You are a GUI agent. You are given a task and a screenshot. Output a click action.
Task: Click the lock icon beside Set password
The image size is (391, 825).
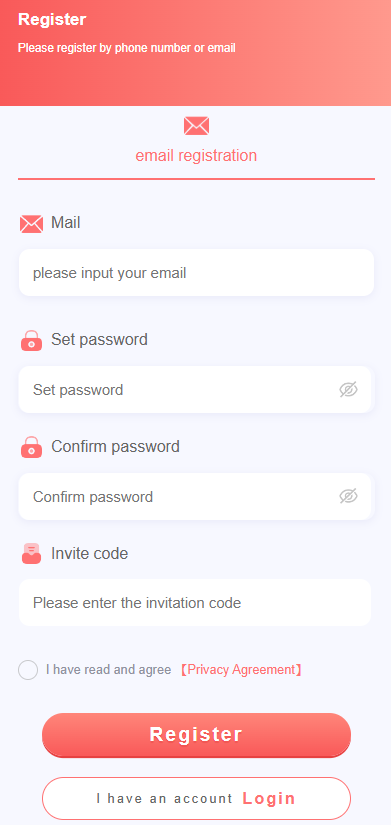click(x=32, y=340)
